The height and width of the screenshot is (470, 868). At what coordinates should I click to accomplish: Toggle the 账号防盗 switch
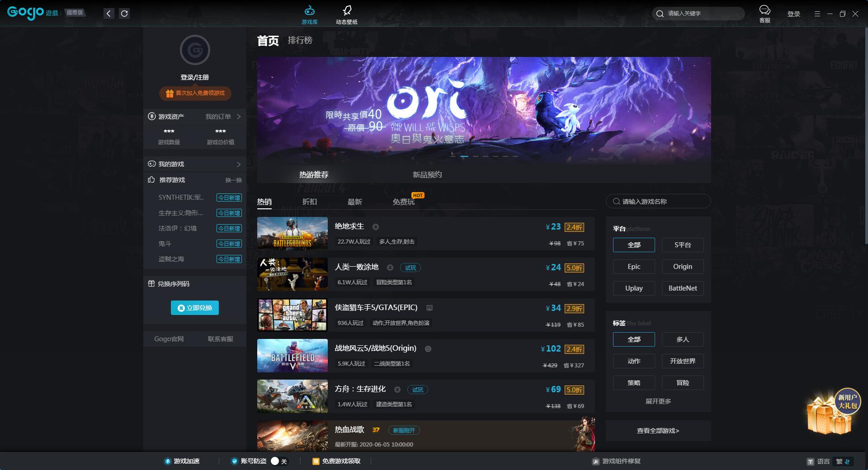[279, 461]
